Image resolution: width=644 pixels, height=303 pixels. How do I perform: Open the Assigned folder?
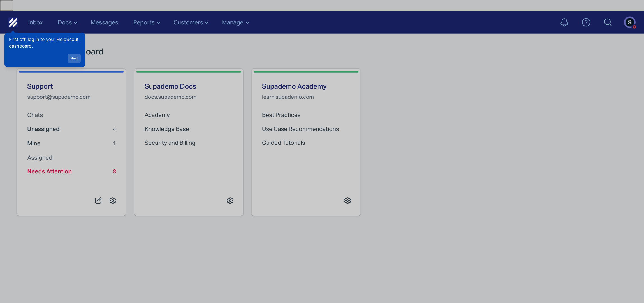[x=40, y=158]
